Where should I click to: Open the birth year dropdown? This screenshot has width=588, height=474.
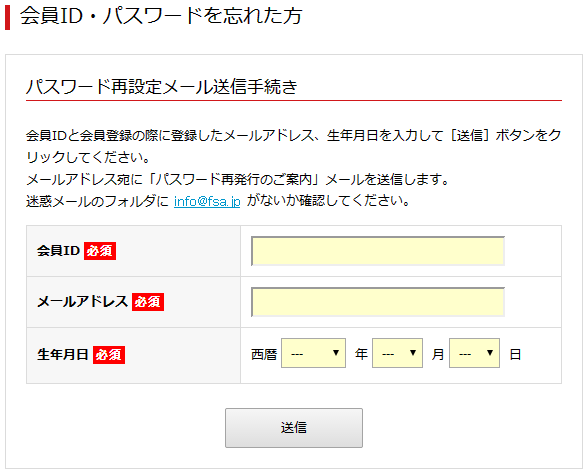click(x=314, y=353)
